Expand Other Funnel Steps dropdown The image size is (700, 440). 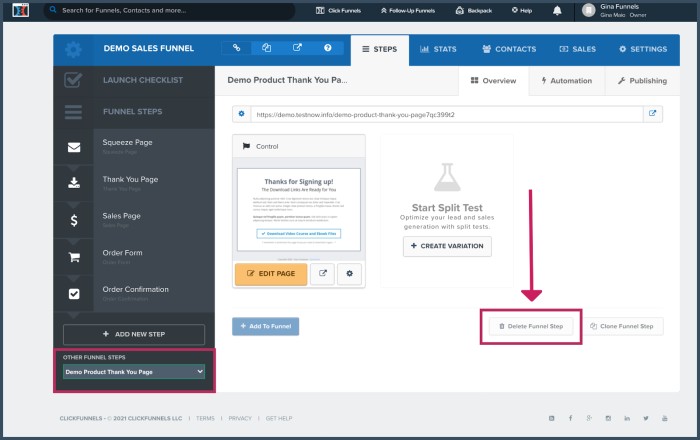[x=134, y=372]
